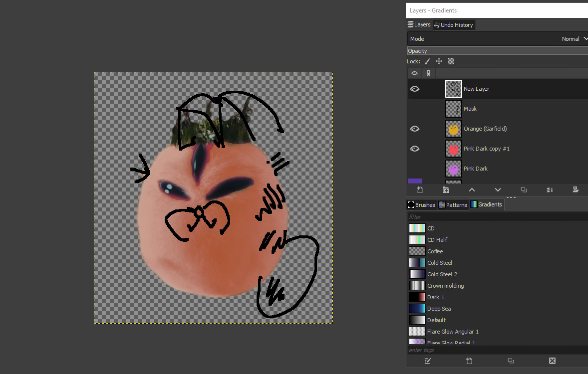Select the Crown molding gradient
The height and width of the screenshot is (374, 588).
(x=498, y=286)
